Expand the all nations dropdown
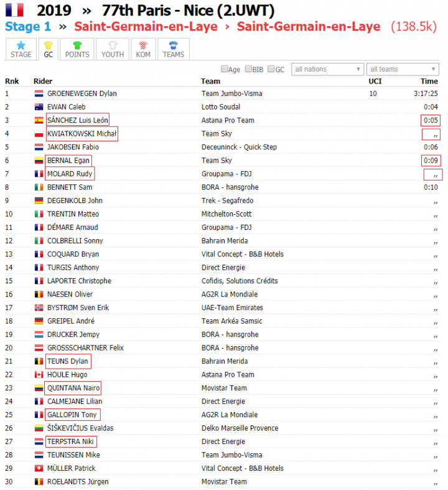Screen dimensions: 448x490 click(x=327, y=69)
